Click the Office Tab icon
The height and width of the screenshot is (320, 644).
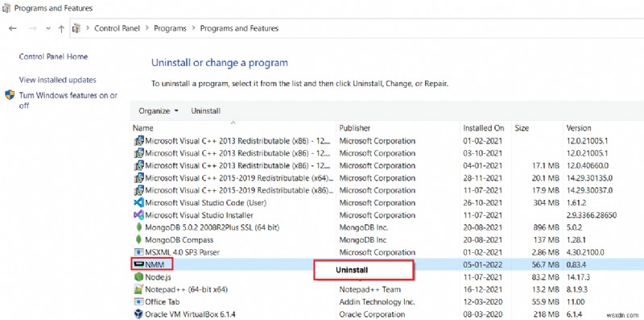138,302
